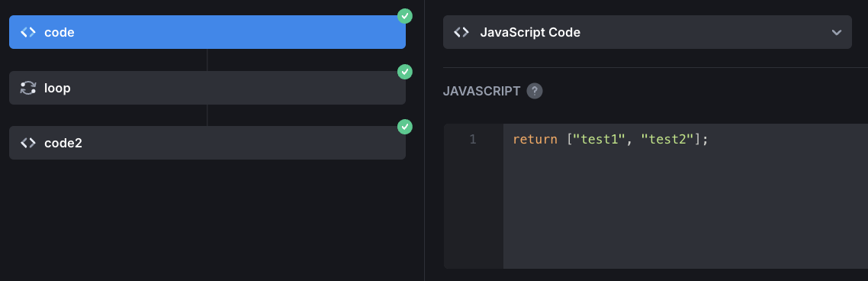Click the loop arrows icon on "loop" step
Screen dimensions: 868x281
(27, 88)
